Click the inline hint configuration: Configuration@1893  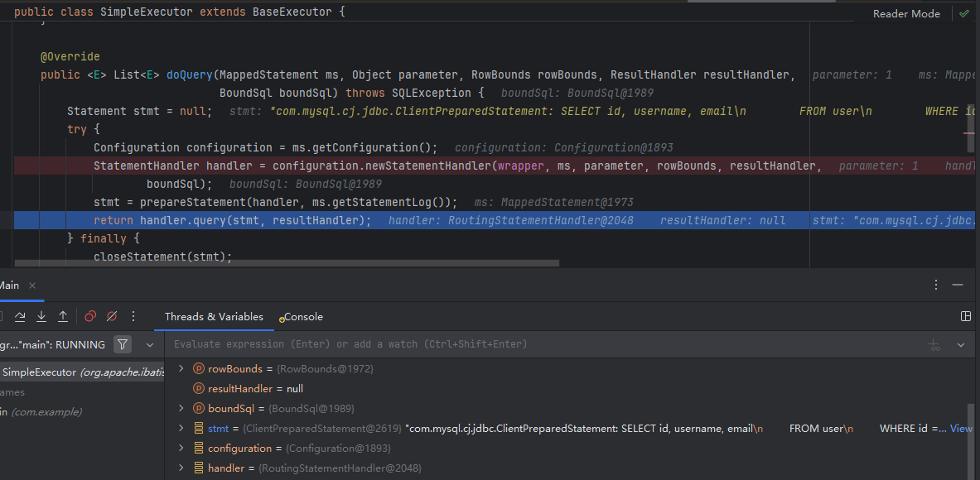coord(564,148)
